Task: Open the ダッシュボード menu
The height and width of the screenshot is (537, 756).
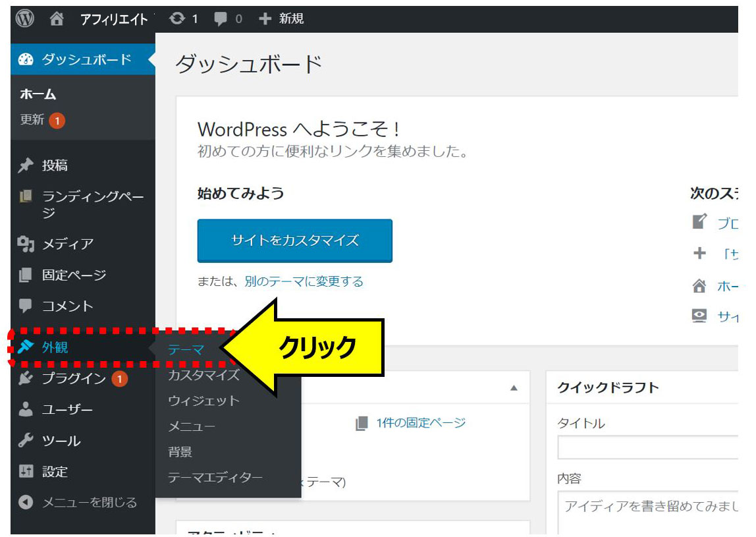Action: 83,59
